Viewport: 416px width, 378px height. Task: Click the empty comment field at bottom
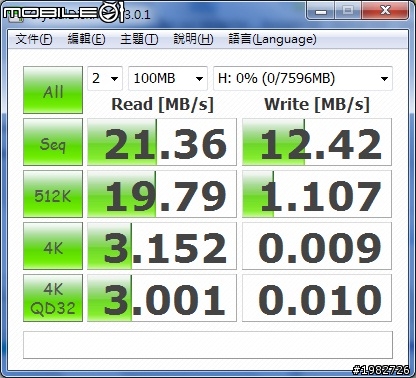[208, 345]
